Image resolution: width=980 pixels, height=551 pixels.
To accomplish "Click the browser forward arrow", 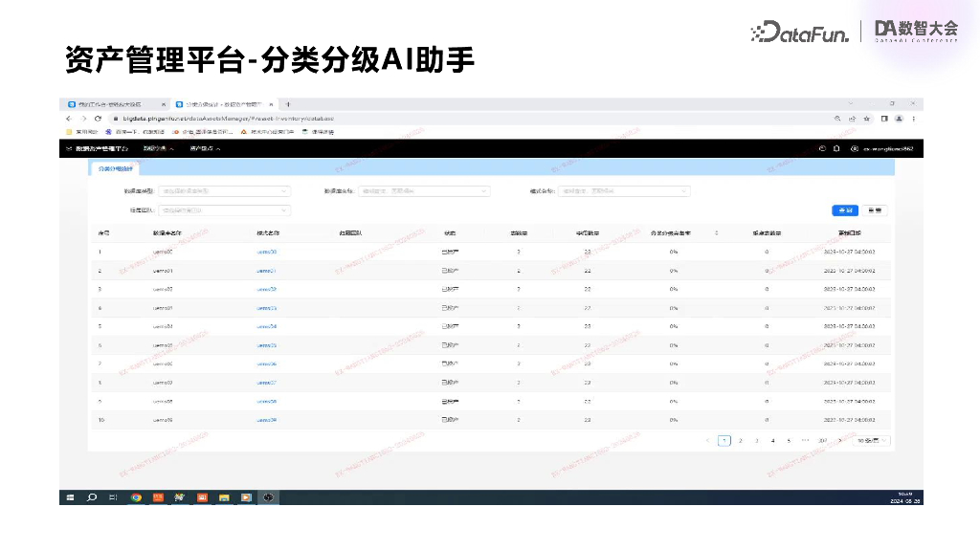I will 83,119.
